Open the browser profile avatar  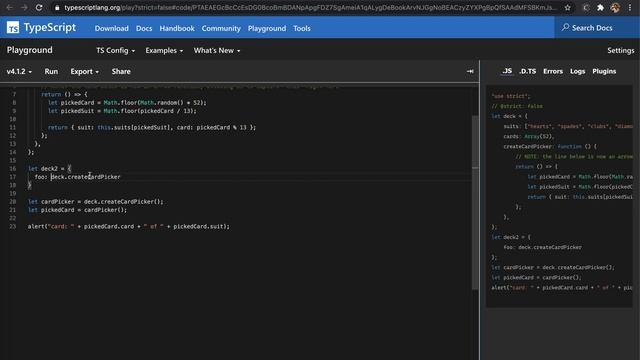(615, 7)
